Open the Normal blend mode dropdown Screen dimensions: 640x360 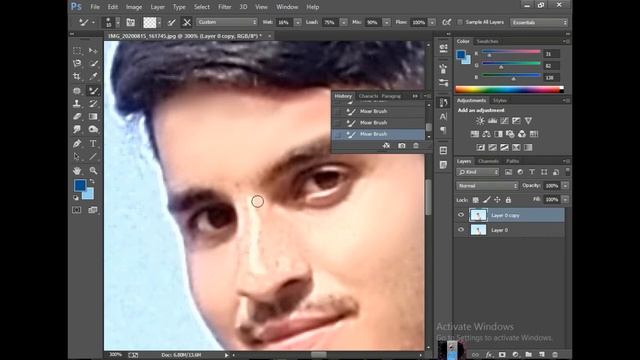pos(487,186)
